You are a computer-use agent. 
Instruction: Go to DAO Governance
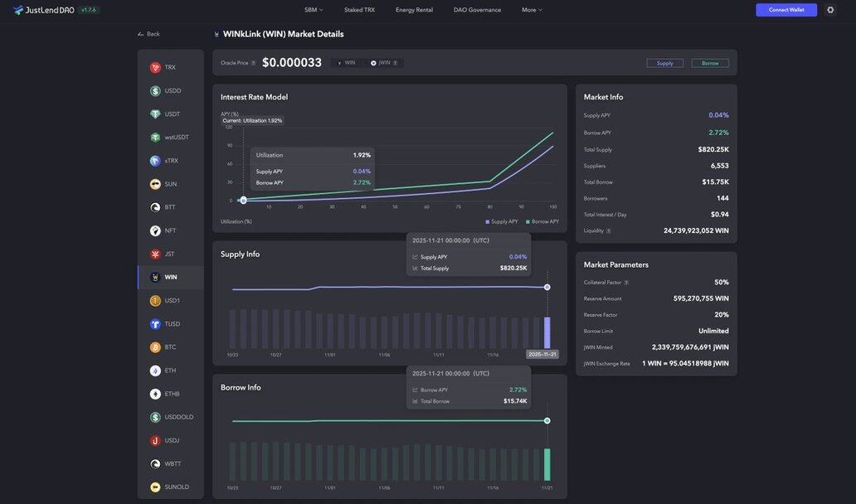pyautogui.click(x=477, y=10)
